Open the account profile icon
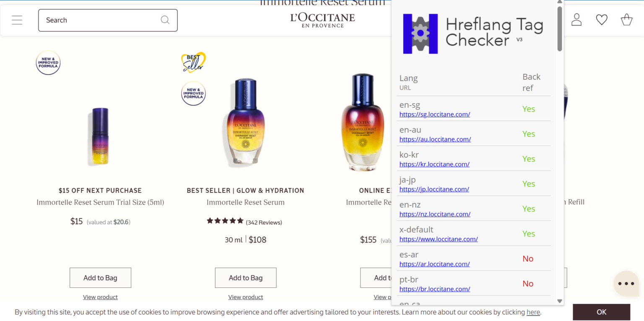 (x=576, y=20)
